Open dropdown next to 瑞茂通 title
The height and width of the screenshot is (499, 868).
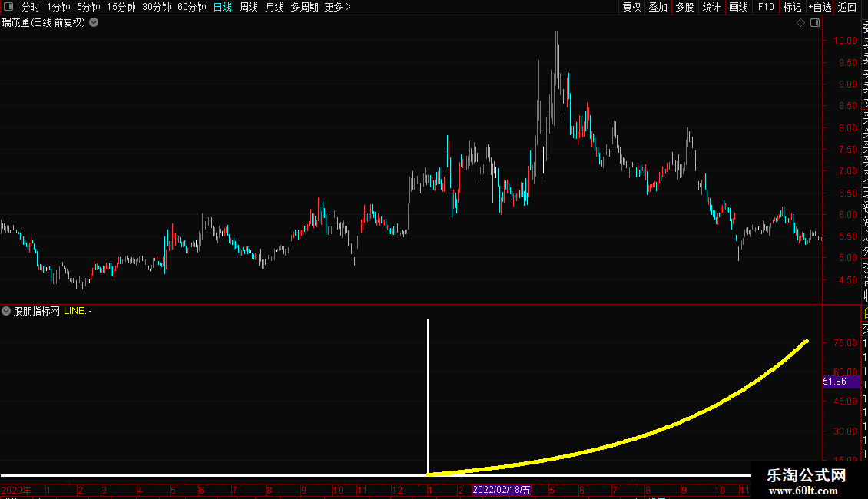click(x=94, y=23)
